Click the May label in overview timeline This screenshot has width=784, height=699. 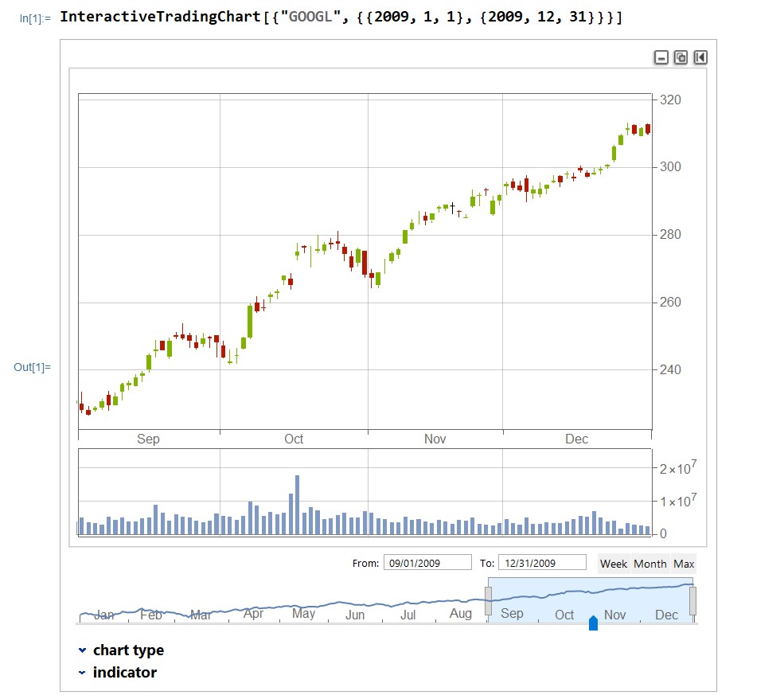click(303, 614)
